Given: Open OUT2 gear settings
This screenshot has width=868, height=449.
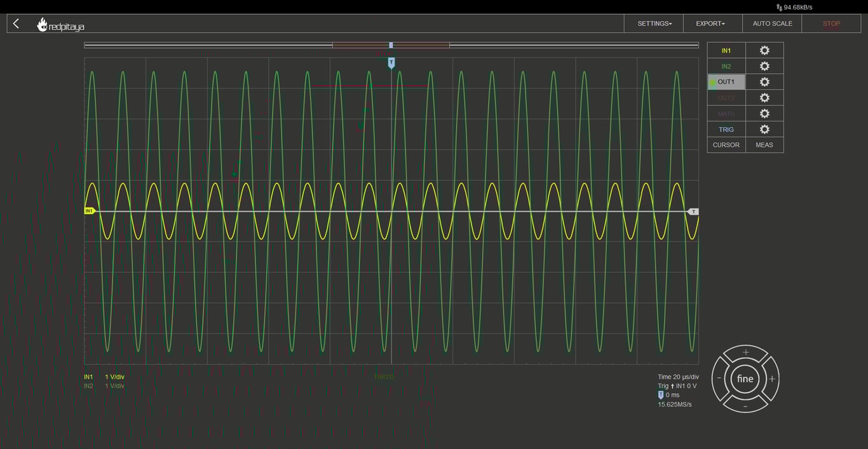Looking at the screenshot, I should (764, 98).
